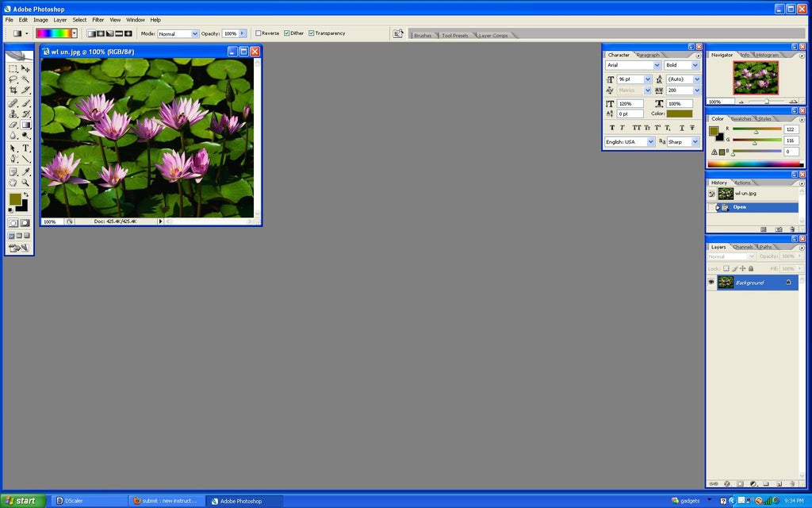Open the tracking 200 dropdown
This screenshot has height=508, width=812.
(696, 90)
